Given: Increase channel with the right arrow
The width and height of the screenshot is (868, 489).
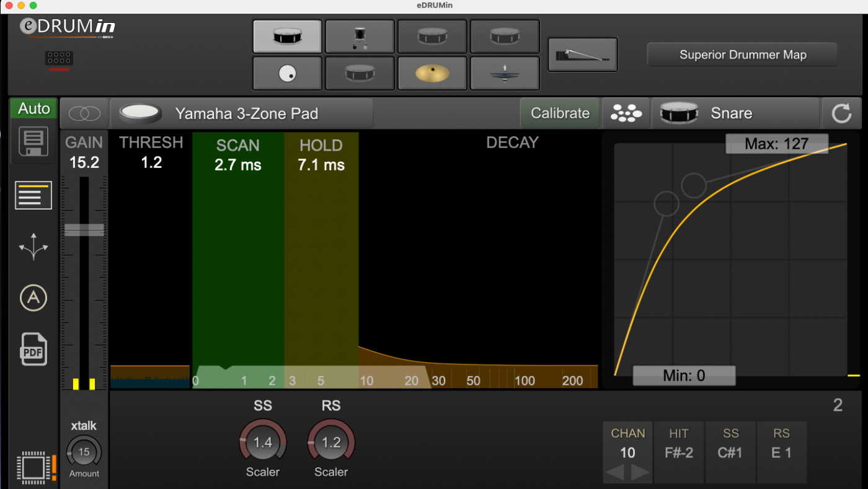Looking at the screenshot, I should [640, 473].
